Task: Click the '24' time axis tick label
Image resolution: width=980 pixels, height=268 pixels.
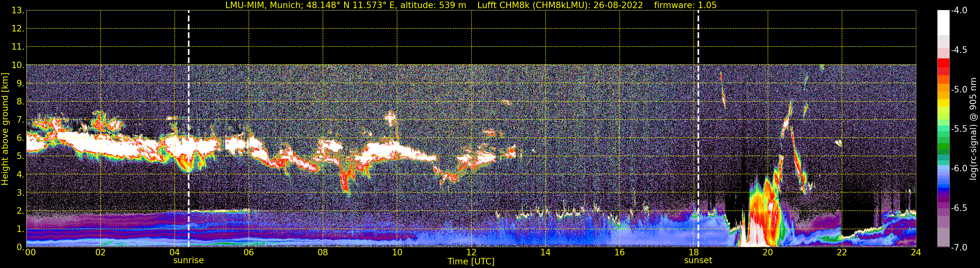Action: point(916,252)
